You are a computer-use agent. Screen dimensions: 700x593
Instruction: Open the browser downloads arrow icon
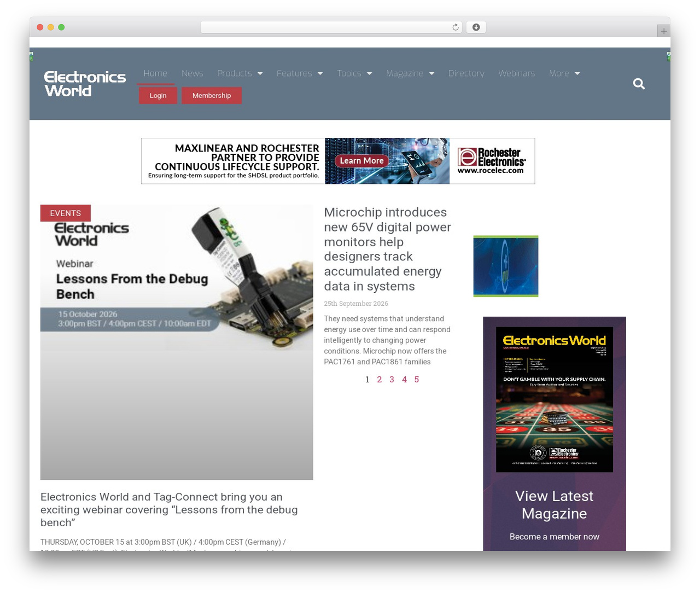pos(476,27)
